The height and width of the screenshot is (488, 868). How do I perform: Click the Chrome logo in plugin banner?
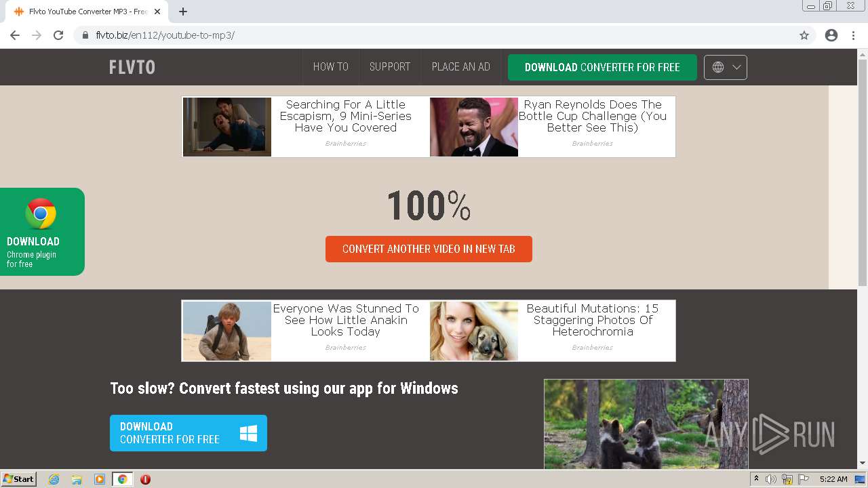[x=41, y=213]
